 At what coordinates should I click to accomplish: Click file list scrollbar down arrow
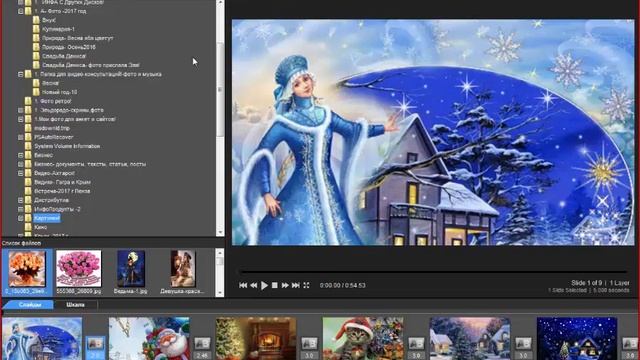[220, 293]
